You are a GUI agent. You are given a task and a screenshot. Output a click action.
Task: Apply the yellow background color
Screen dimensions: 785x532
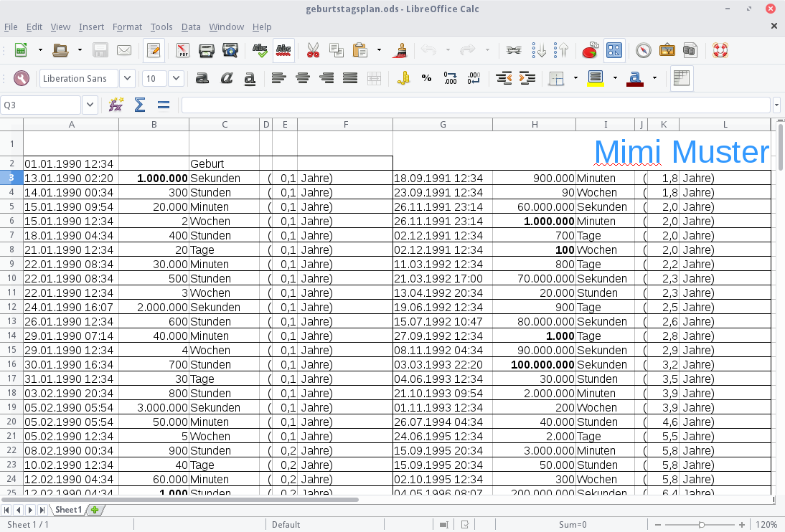pyautogui.click(x=595, y=78)
